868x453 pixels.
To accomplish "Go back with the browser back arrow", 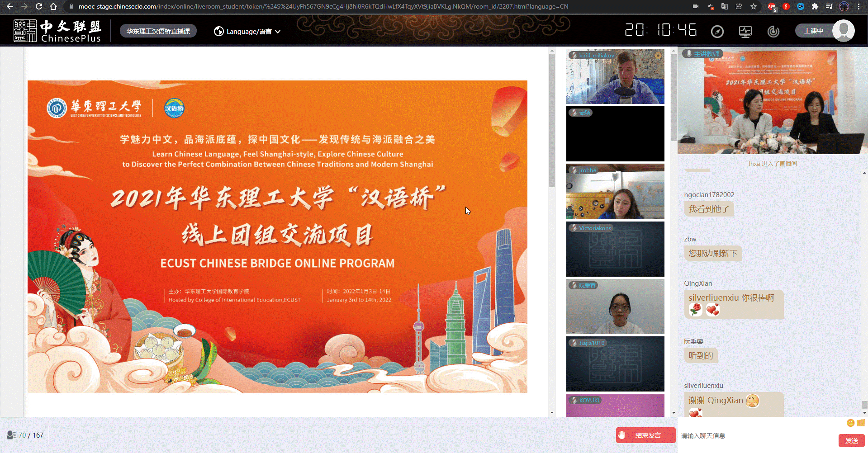I will pyautogui.click(x=10, y=6).
